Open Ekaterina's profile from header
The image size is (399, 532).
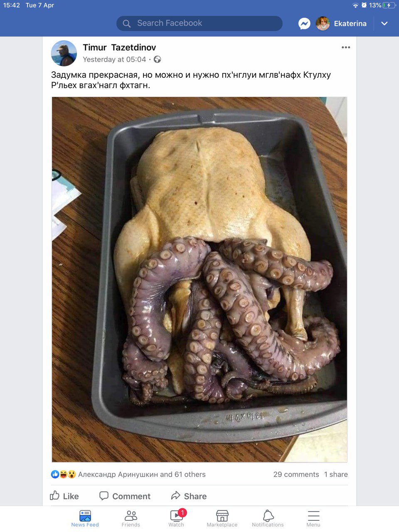[341, 24]
